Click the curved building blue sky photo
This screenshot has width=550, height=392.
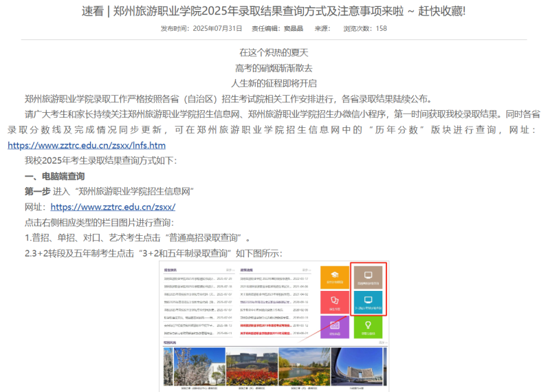pyautogui.click(x=357, y=367)
